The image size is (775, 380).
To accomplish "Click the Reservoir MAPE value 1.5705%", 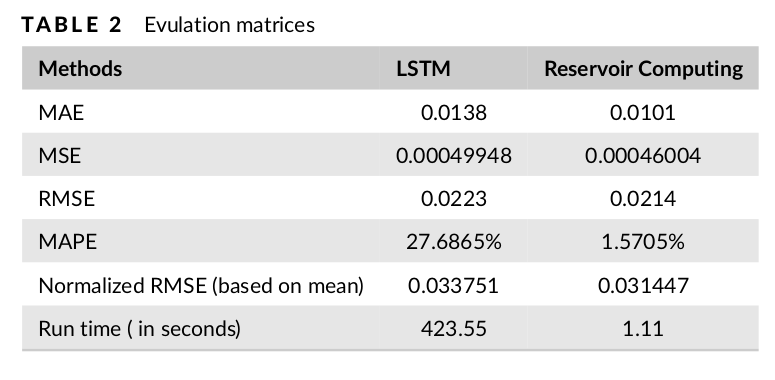I will [x=643, y=242].
